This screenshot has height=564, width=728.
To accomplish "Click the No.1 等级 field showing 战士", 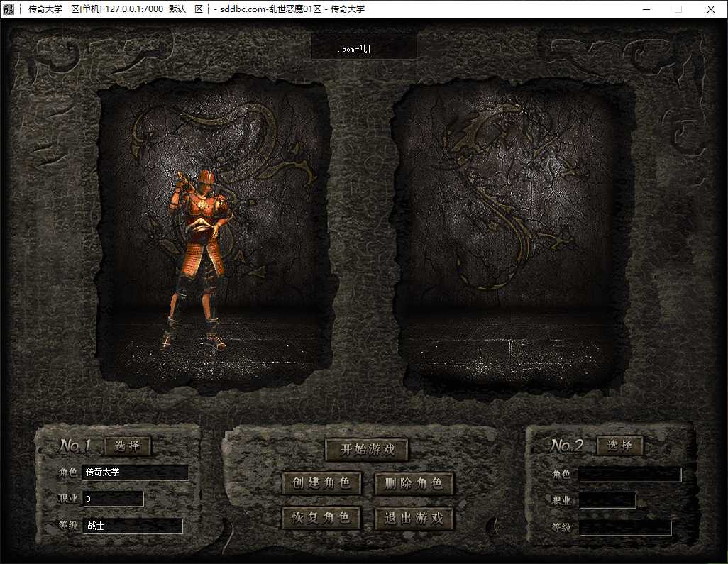I will coord(133,526).
